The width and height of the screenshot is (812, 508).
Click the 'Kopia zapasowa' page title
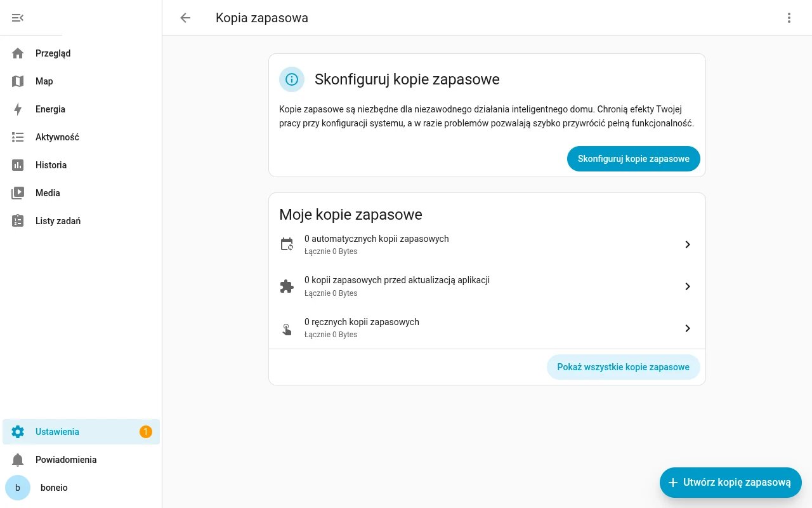(x=262, y=18)
